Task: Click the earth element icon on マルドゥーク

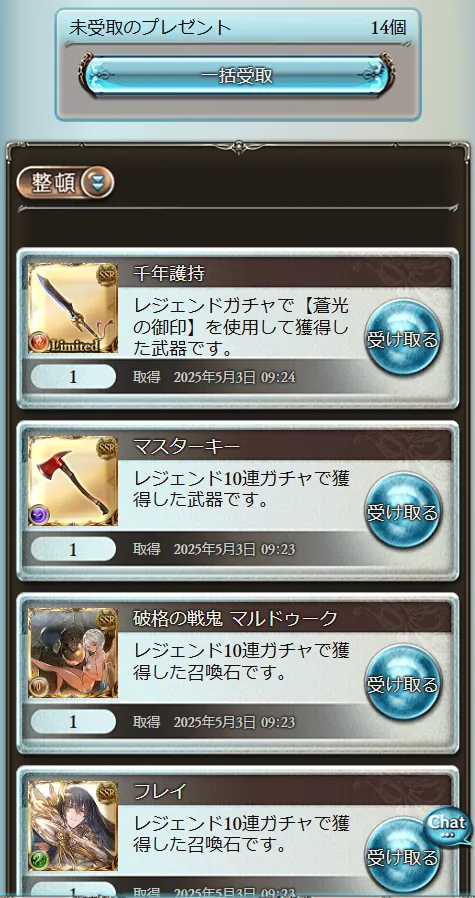Action: click(x=38, y=688)
